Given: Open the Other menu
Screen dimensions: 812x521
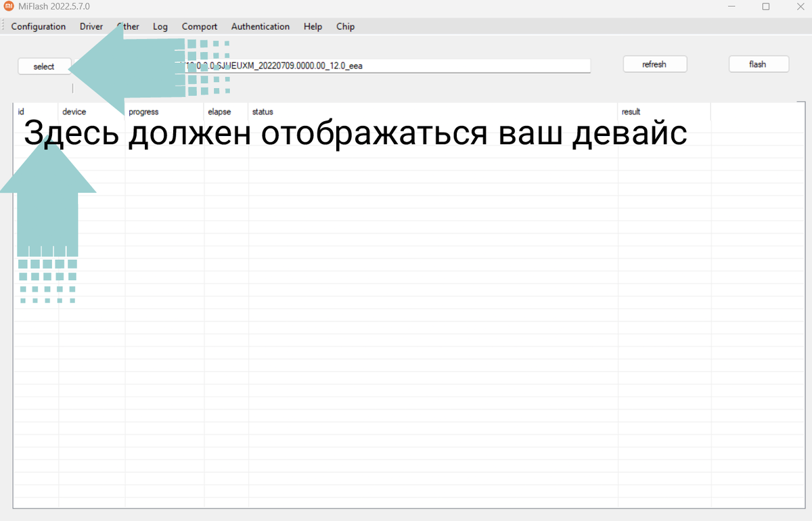Looking at the screenshot, I should tap(128, 26).
